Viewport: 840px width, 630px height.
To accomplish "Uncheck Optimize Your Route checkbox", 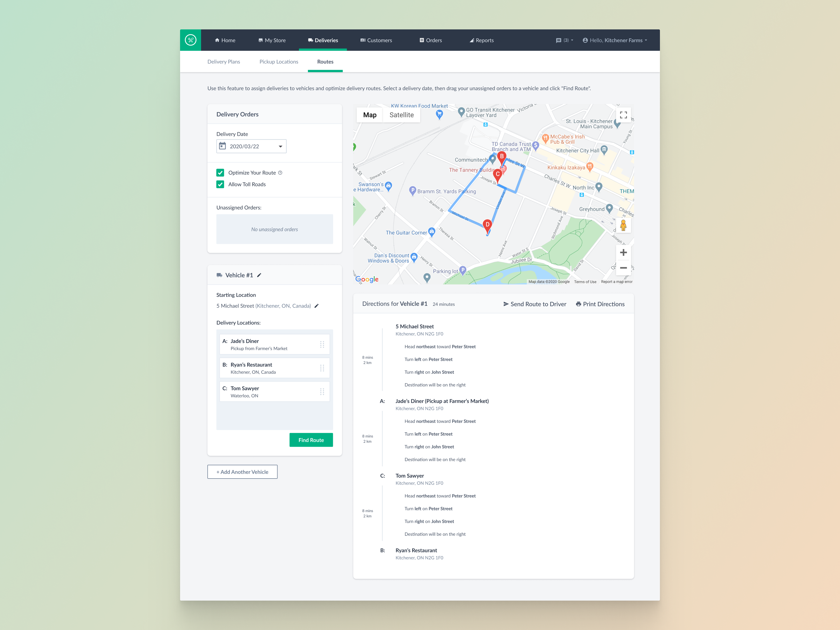I will (220, 173).
